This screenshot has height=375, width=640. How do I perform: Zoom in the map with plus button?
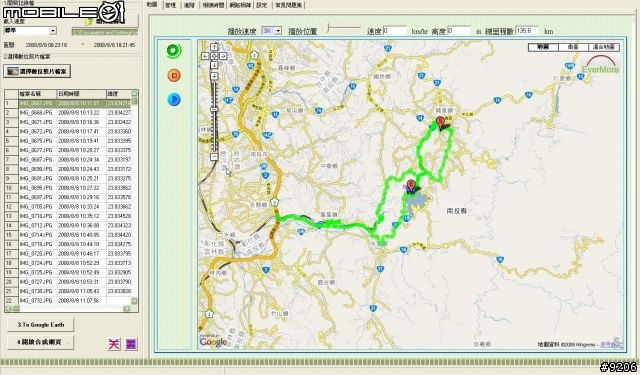point(214,76)
